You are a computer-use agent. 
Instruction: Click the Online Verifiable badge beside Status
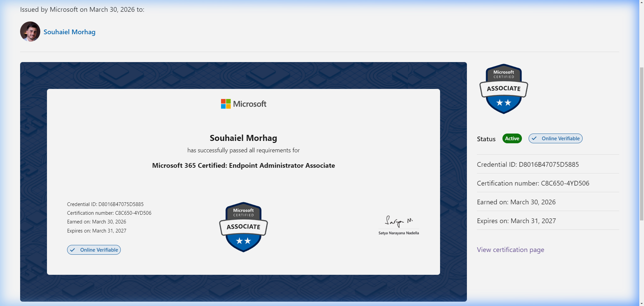(x=555, y=139)
